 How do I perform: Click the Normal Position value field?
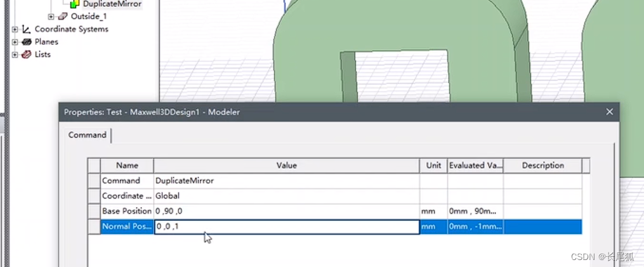tap(286, 226)
